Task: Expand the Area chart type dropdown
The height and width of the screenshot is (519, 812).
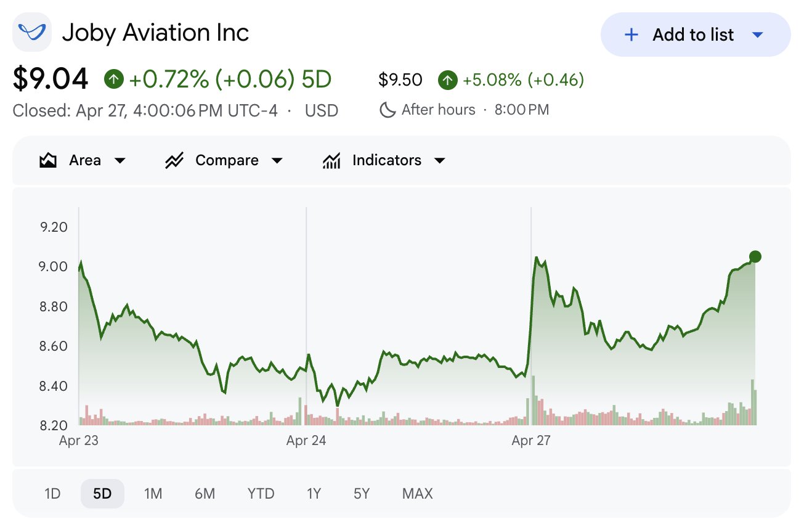Action: 120,161
